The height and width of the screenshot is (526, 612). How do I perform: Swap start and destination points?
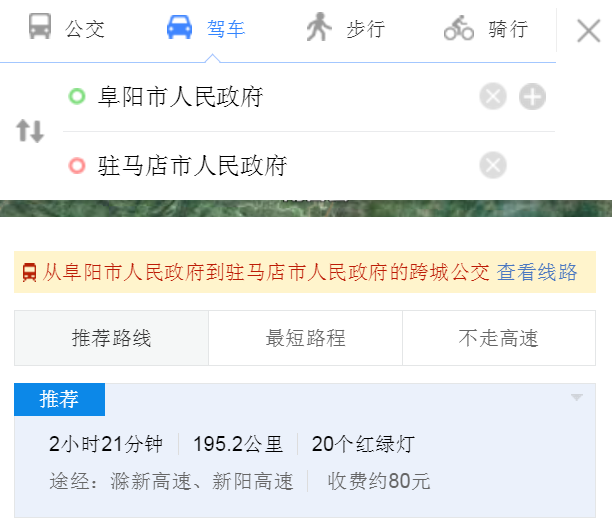pyautogui.click(x=30, y=131)
